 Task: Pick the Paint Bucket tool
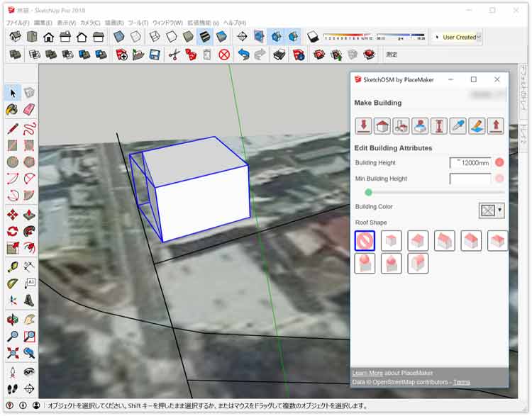click(13, 110)
